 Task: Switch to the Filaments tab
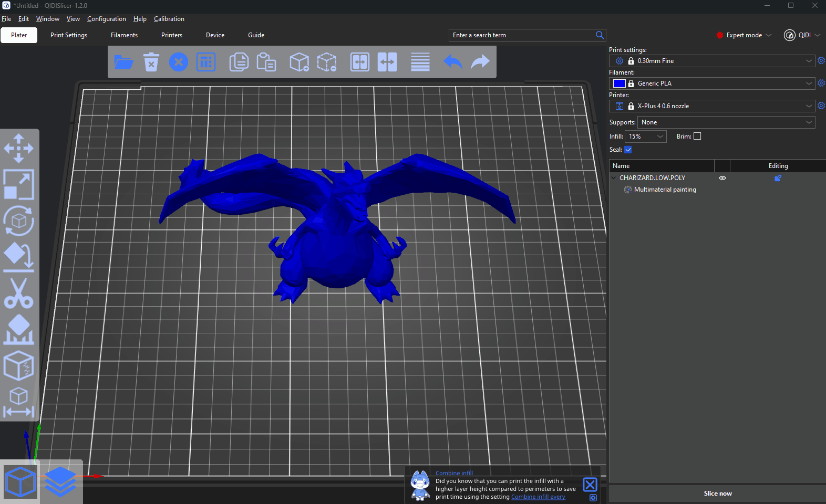(124, 35)
